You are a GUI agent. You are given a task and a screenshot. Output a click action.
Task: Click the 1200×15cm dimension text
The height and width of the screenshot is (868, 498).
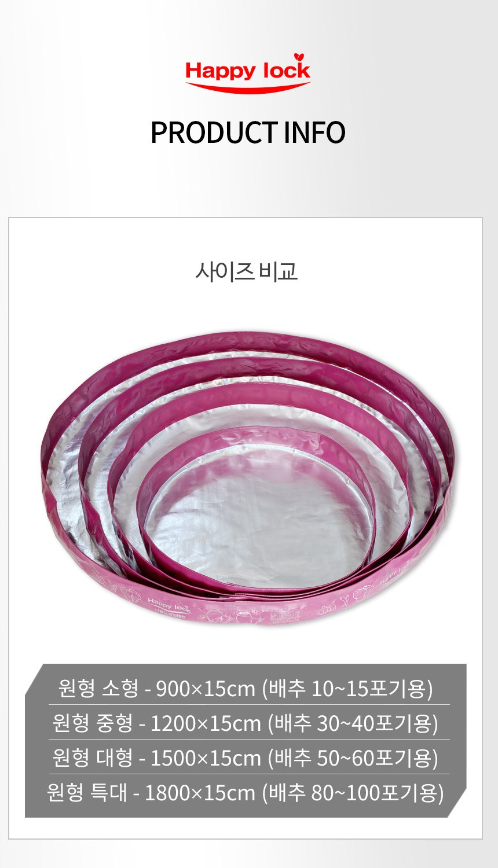[x=206, y=723]
